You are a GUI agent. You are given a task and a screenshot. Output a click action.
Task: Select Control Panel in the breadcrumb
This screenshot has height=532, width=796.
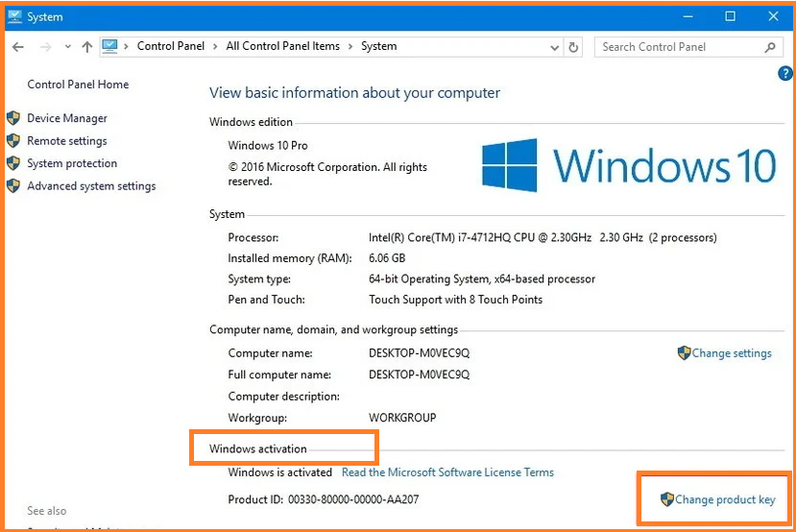(171, 46)
